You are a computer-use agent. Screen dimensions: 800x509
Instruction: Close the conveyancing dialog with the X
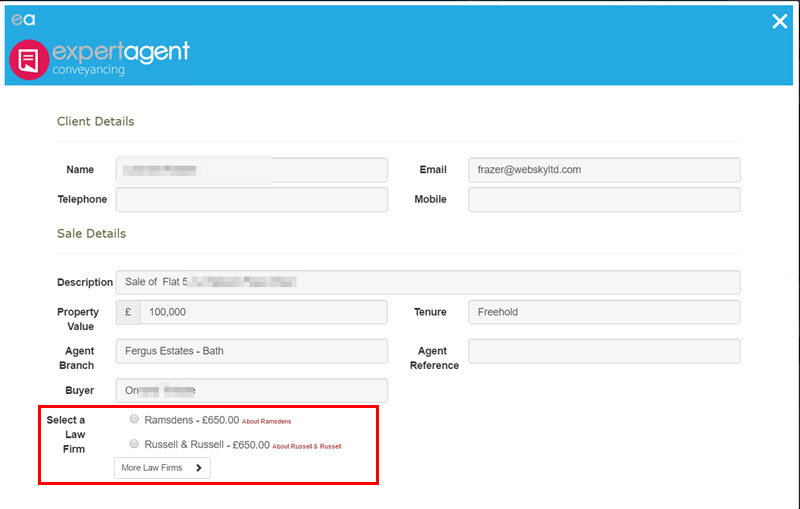(779, 21)
